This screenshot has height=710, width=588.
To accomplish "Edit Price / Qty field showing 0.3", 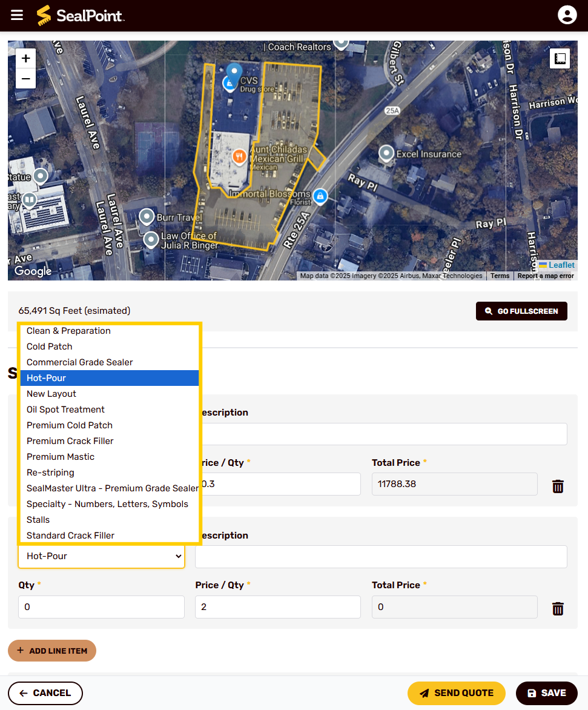I will 280,484.
